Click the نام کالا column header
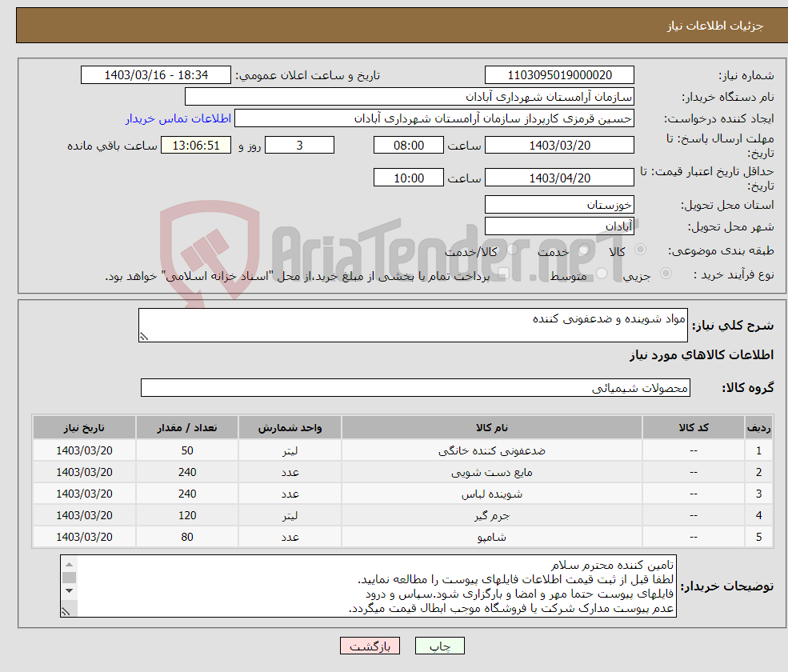 [492, 427]
